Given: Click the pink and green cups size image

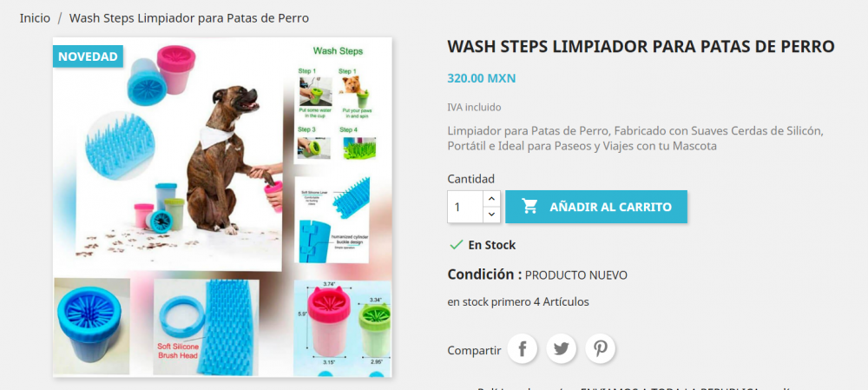Looking at the screenshot, I should click(342, 327).
